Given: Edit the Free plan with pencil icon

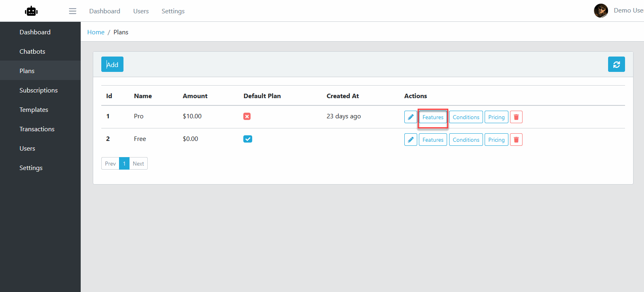Looking at the screenshot, I should [410, 140].
